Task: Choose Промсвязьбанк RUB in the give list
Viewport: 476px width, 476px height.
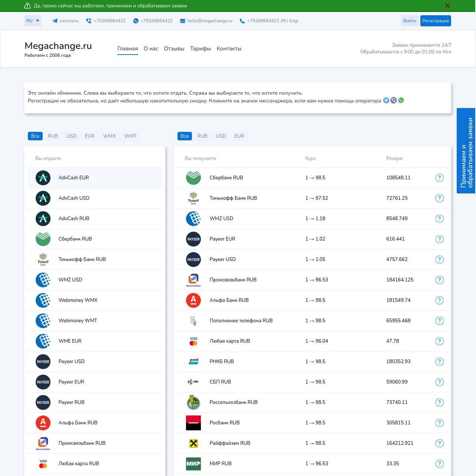Action: coord(95,443)
